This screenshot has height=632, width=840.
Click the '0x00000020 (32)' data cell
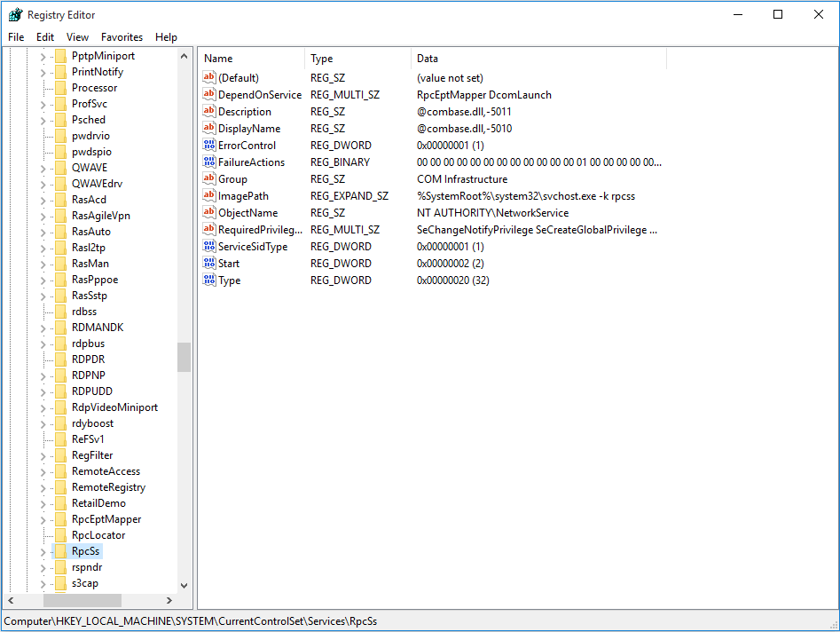[x=452, y=280]
